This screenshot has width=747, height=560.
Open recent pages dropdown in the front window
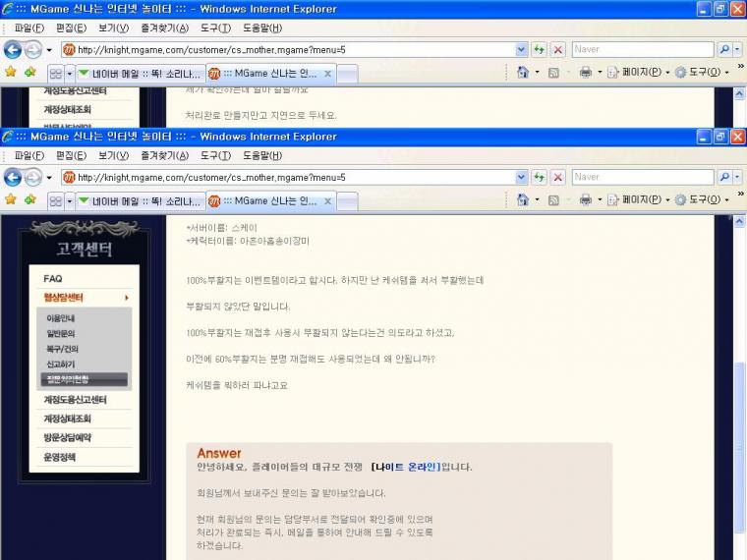[x=49, y=178]
